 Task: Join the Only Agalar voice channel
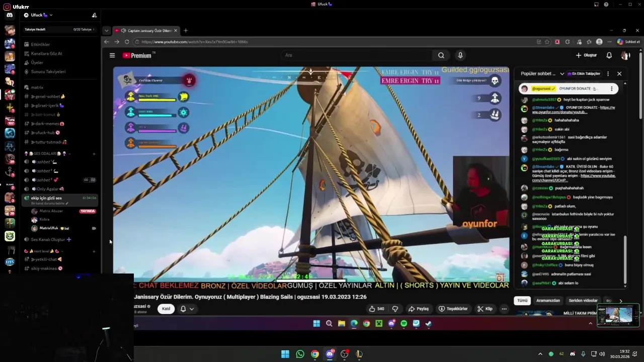point(48,189)
